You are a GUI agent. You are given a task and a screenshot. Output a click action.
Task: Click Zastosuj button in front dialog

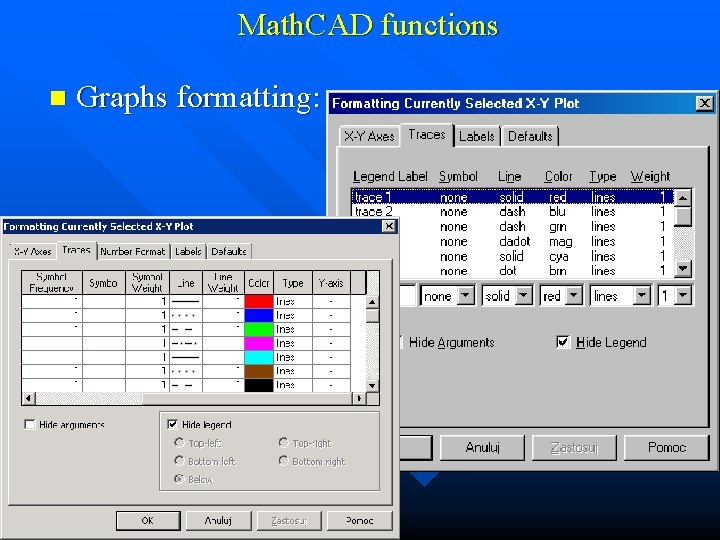tap(289, 521)
